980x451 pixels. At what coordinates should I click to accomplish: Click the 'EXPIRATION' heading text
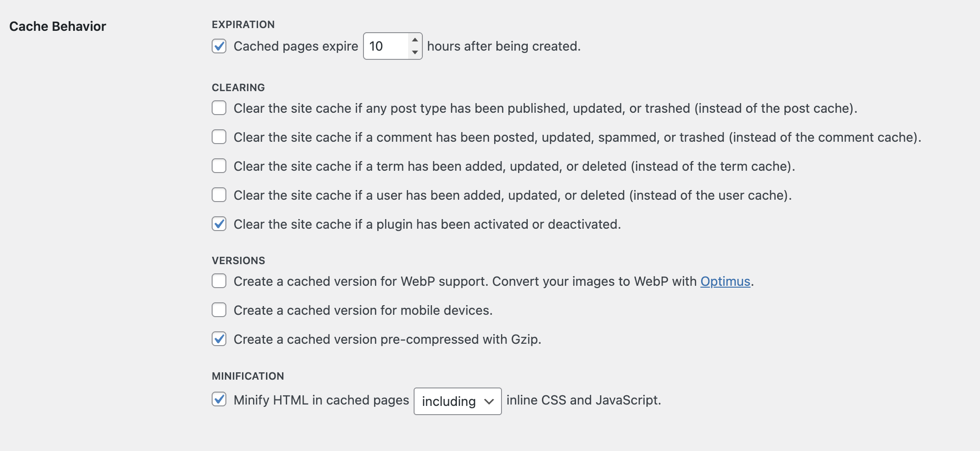coord(243,24)
